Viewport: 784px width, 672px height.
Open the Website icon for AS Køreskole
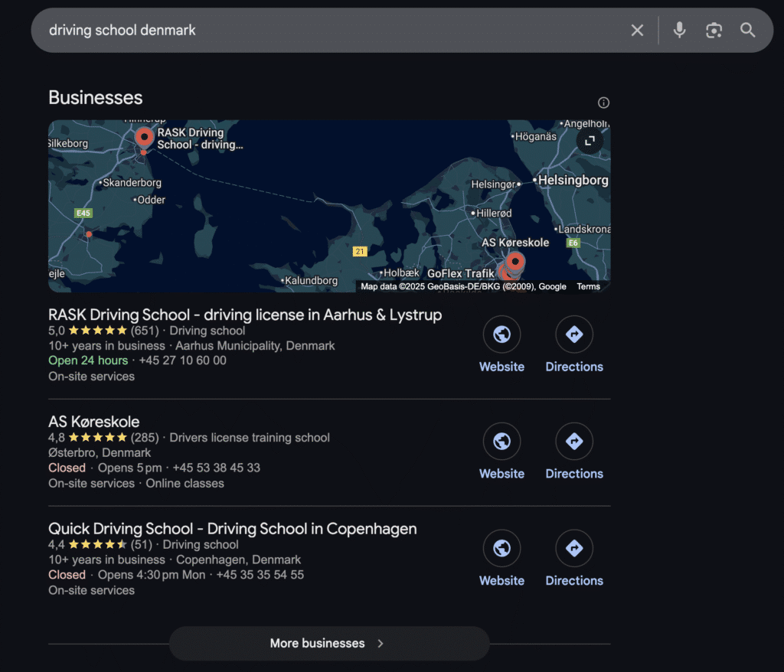(x=501, y=442)
